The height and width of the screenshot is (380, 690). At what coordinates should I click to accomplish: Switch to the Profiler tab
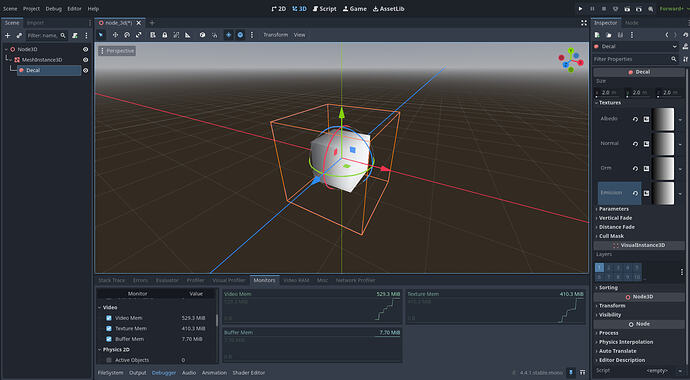click(x=195, y=280)
